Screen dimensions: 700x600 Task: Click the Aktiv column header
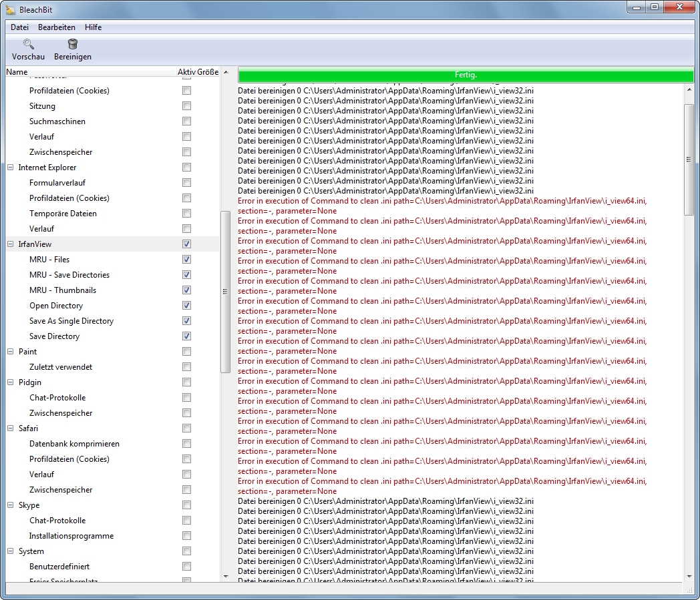(186, 72)
